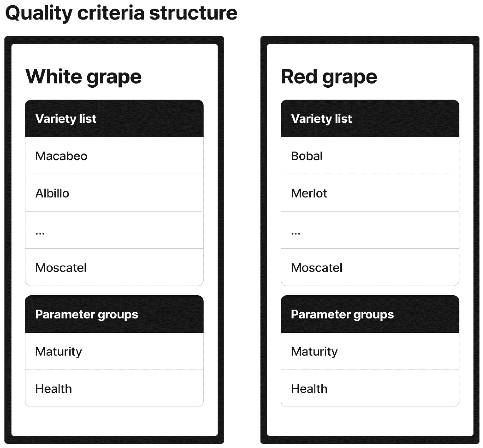
Task: Open Health group in Red grape panel
Action: point(370,389)
